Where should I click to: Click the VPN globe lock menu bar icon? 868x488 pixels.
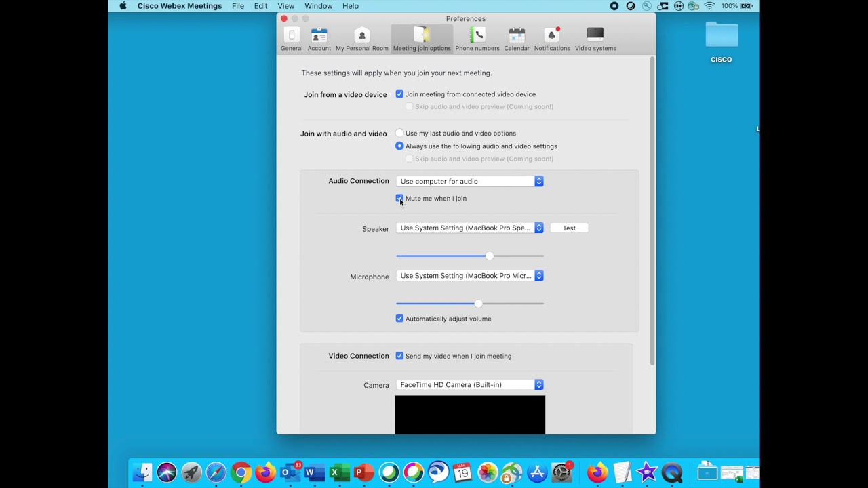click(x=693, y=6)
